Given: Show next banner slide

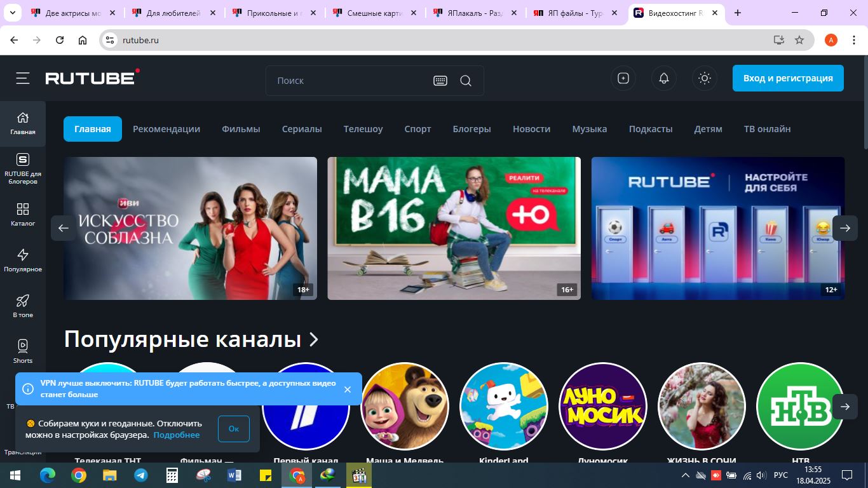Looking at the screenshot, I should (845, 228).
